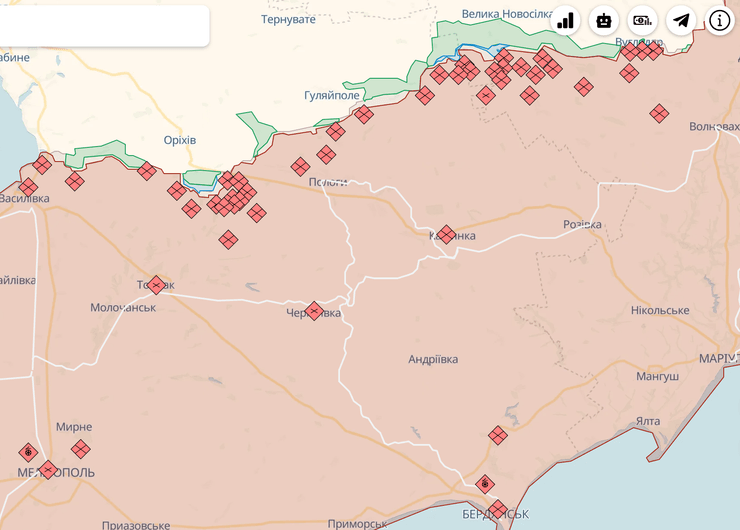Click the marker on Василівка

pyautogui.click(x=28, y=186)
